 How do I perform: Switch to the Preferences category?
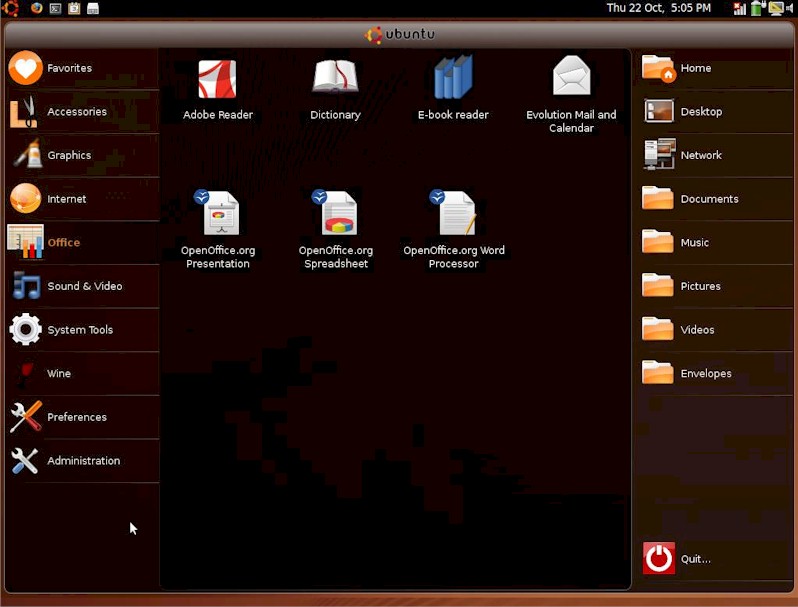(83, 417)
